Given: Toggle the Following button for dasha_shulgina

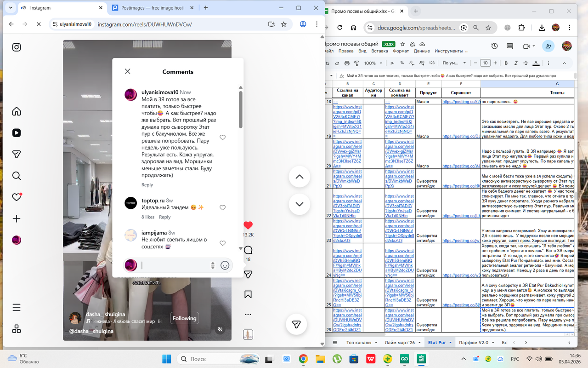Looking at the screenshot, I should pyautogui.click(x=185, y=318).
